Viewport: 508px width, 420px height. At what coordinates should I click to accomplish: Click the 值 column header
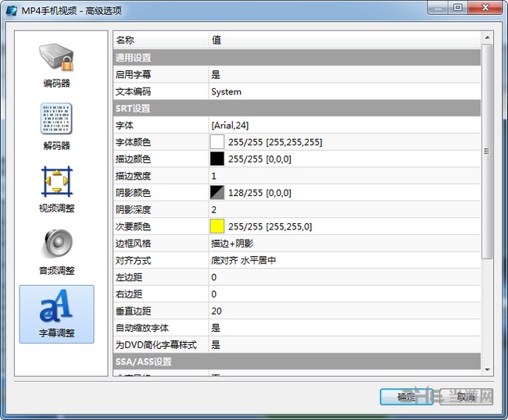click(x=345, y=40)
